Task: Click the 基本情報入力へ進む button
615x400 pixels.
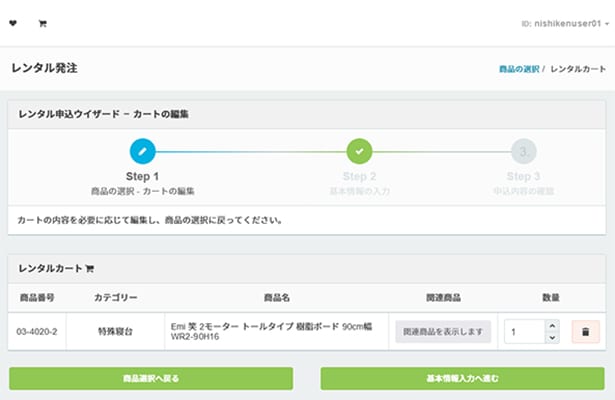Action: click(x=462, y=378)
